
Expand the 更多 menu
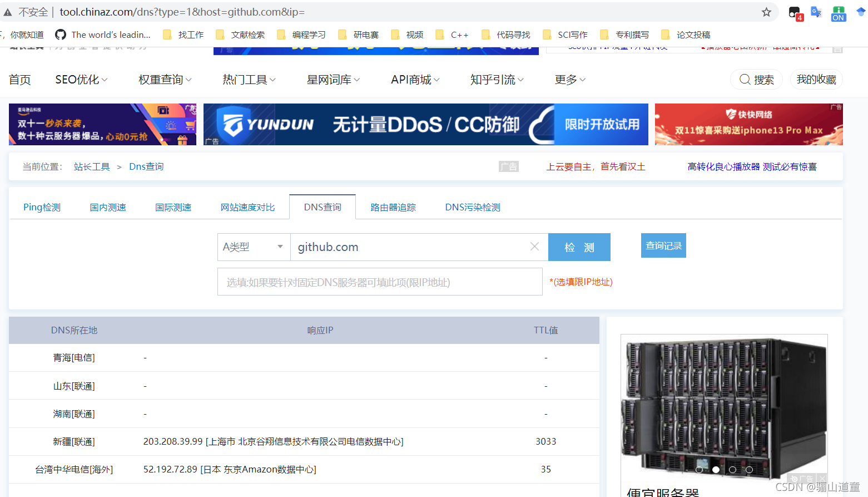(570, 80)
